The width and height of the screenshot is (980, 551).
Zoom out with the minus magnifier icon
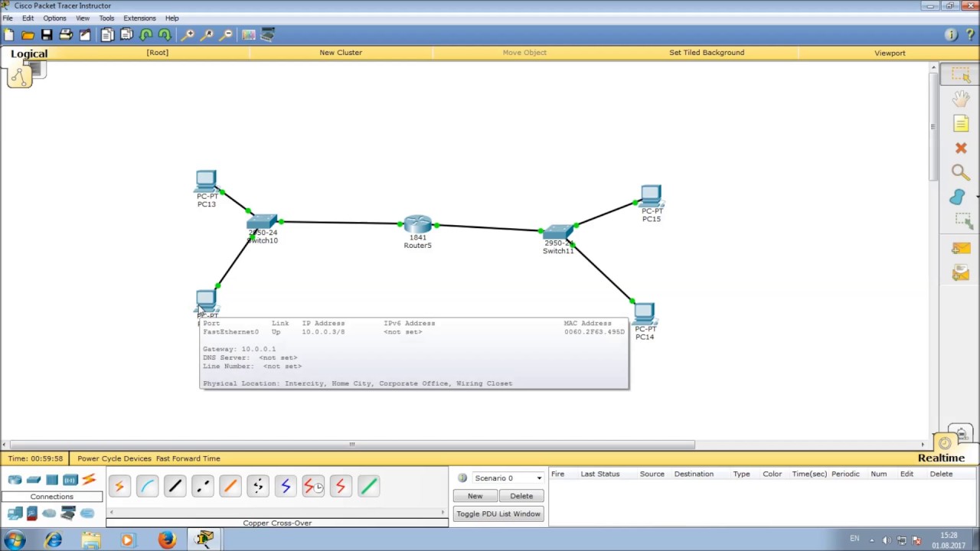[x=226, y=34]
